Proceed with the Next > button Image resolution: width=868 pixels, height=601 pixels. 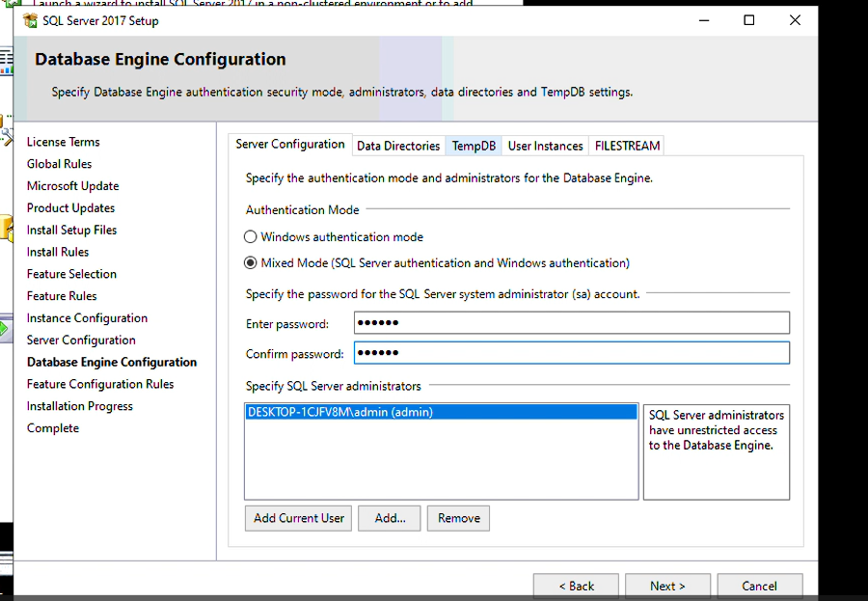tap(667, 586)
